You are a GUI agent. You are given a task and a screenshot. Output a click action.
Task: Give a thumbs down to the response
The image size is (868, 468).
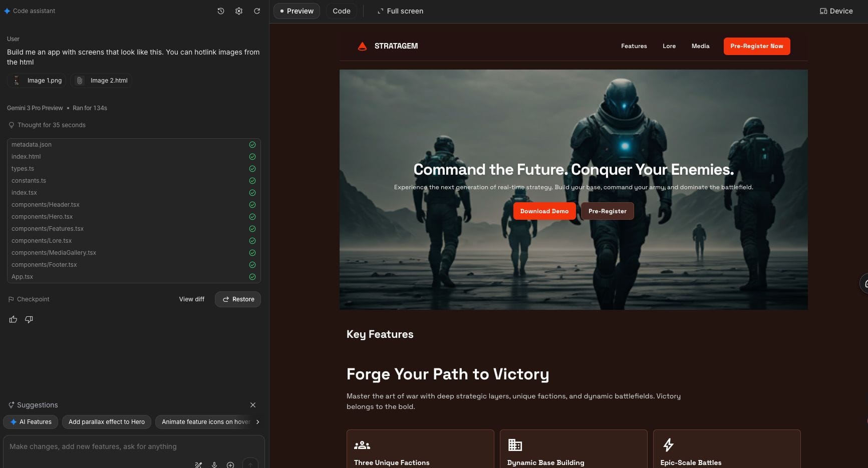(29, 319)
